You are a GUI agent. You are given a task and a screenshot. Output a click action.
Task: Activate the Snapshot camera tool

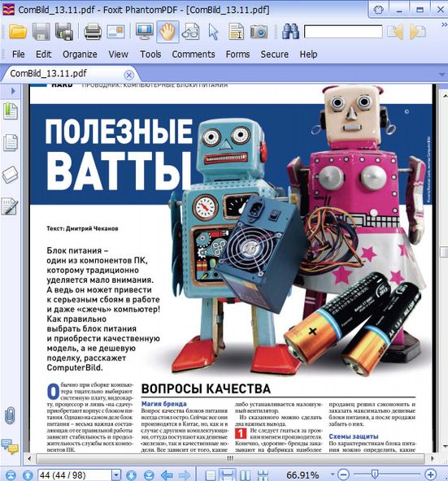259,32
